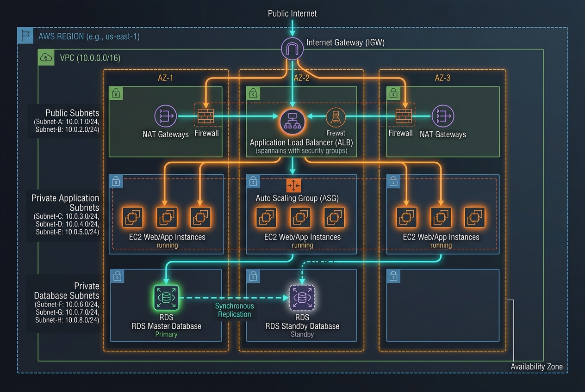Click 'Subnet-E: 10.0.5.0/24' text

coord(67,232)
